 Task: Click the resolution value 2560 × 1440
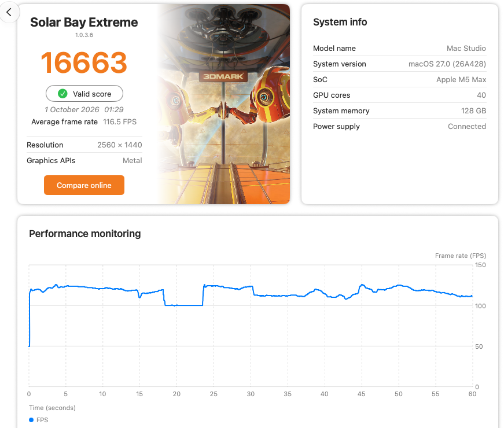(x=120, y=145)
